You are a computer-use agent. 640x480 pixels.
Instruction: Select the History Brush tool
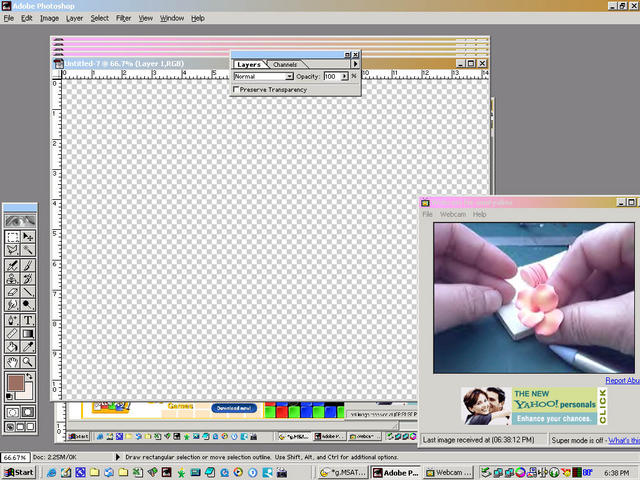pyautogui.click(x=28, y=279)
